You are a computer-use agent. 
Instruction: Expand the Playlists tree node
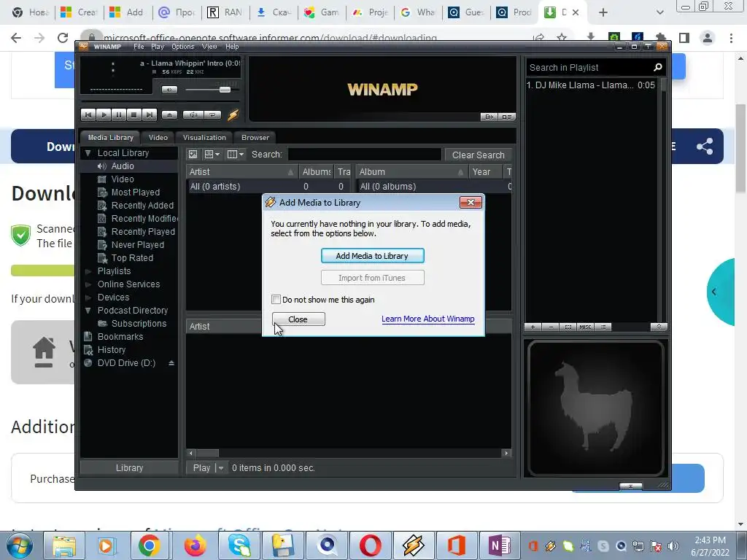[x=88, y=271]
